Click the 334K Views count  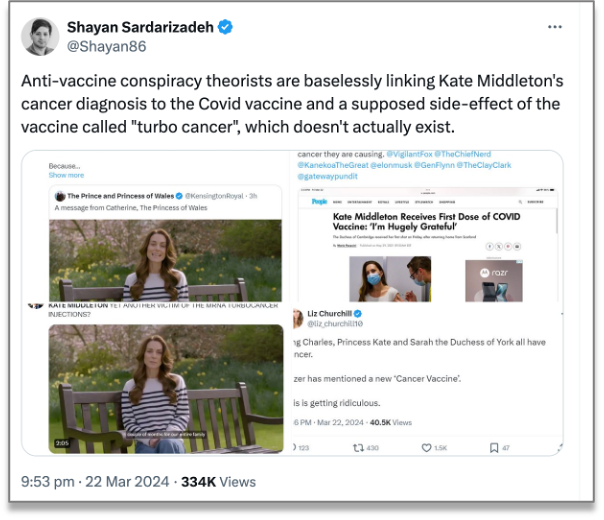[x=217, y=482]
